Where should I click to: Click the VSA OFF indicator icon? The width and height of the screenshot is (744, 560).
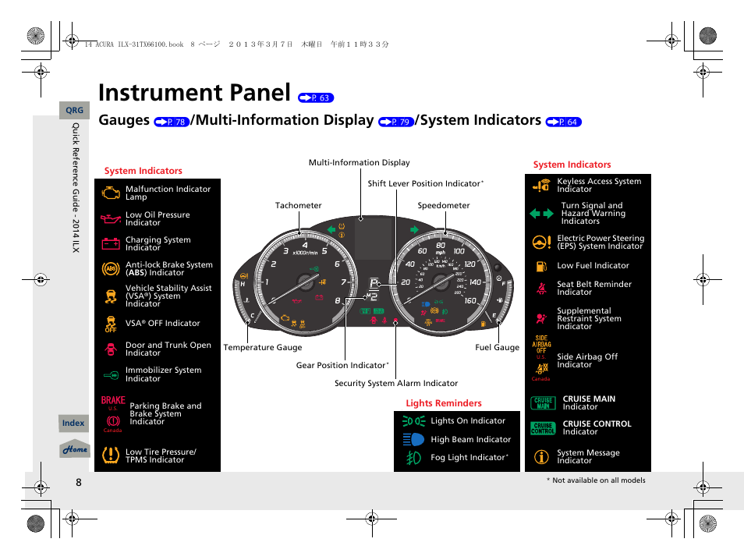(x=111, y=324)
